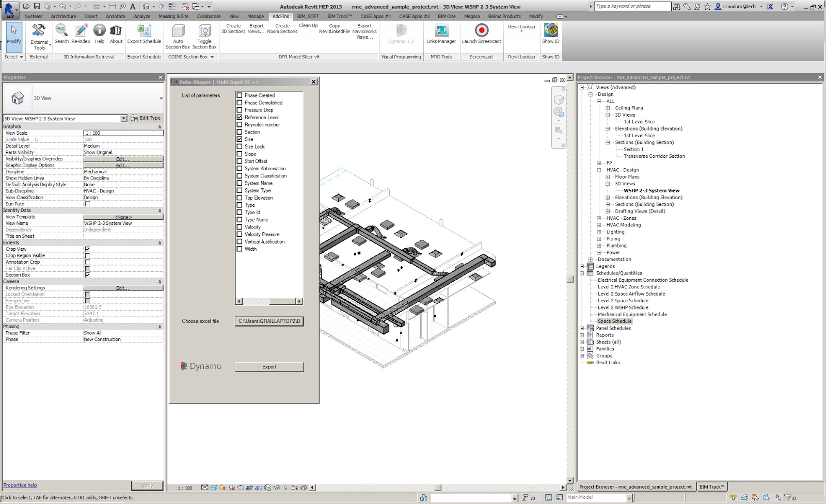Viewport: 826px width, 504px height.
Task: Enable Crop Region Visible in Properties
Action: (87, 255)
